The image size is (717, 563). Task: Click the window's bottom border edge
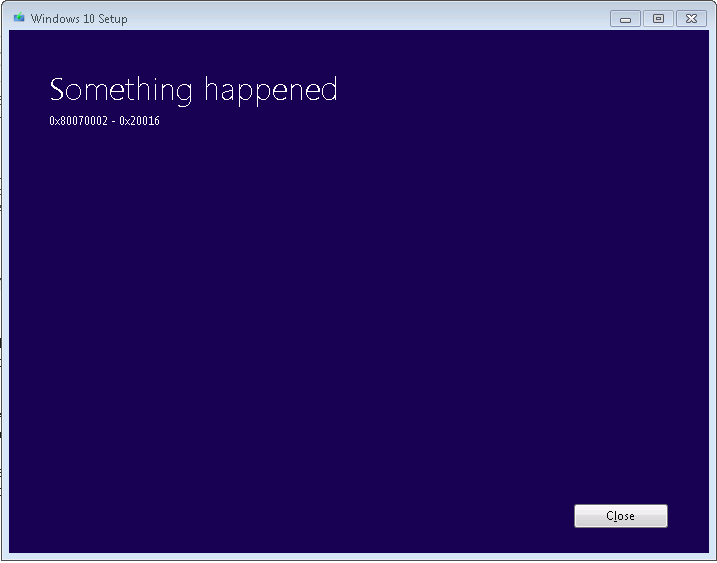click(x=359, y=557)
